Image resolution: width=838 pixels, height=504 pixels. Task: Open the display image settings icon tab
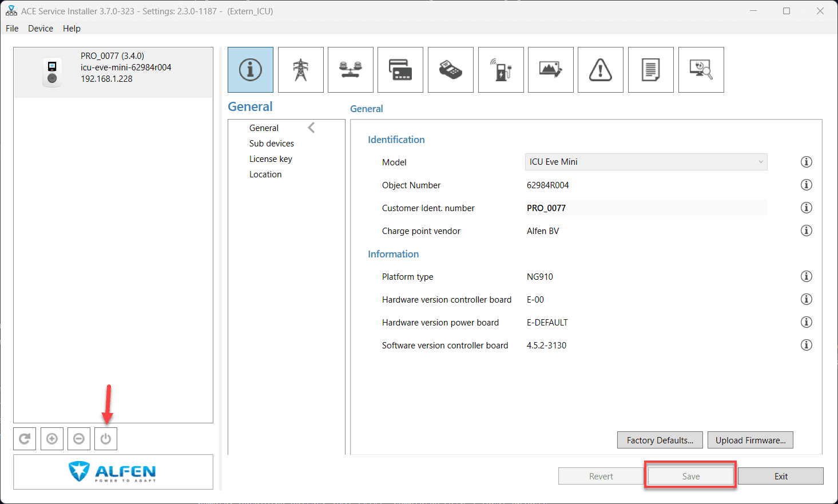[x=551, y=70]
